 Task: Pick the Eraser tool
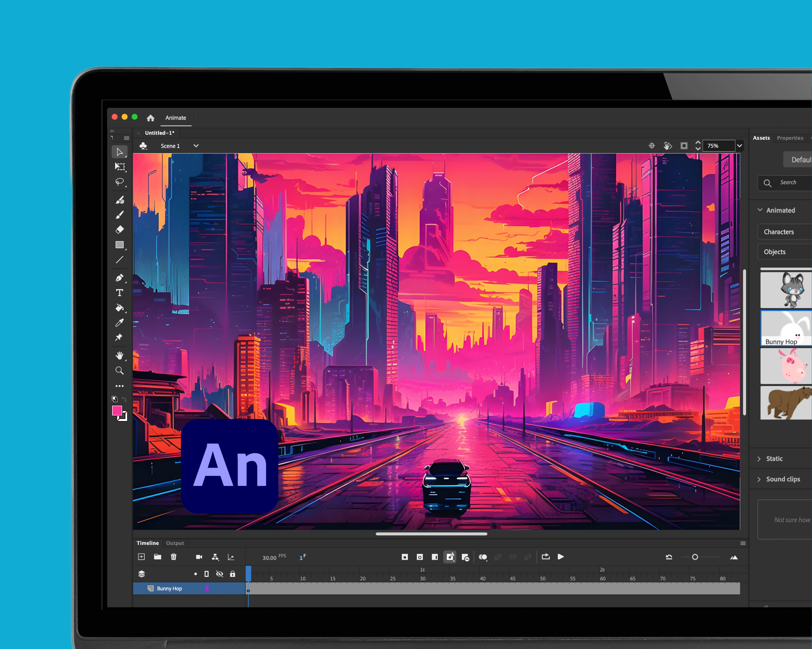119,230
